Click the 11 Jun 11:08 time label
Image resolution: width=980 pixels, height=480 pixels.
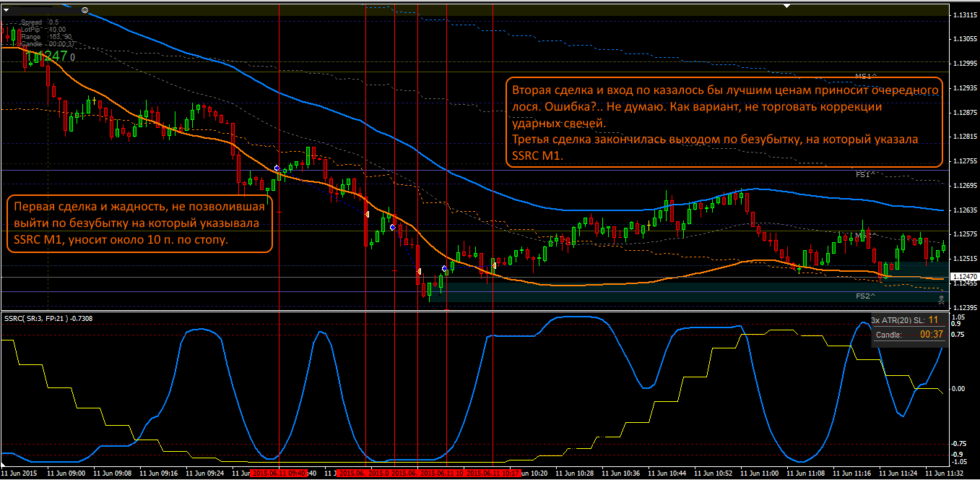pos(806,473)
